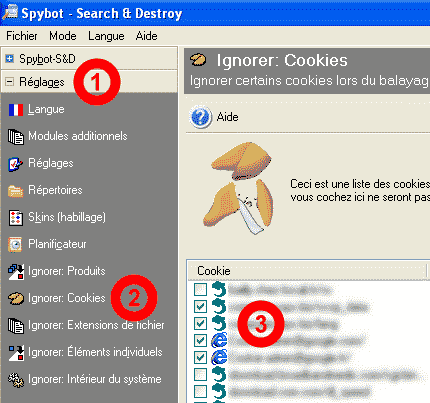Click the Internet Explorer icon in the fourth cookie row

(x=219, y=340)
